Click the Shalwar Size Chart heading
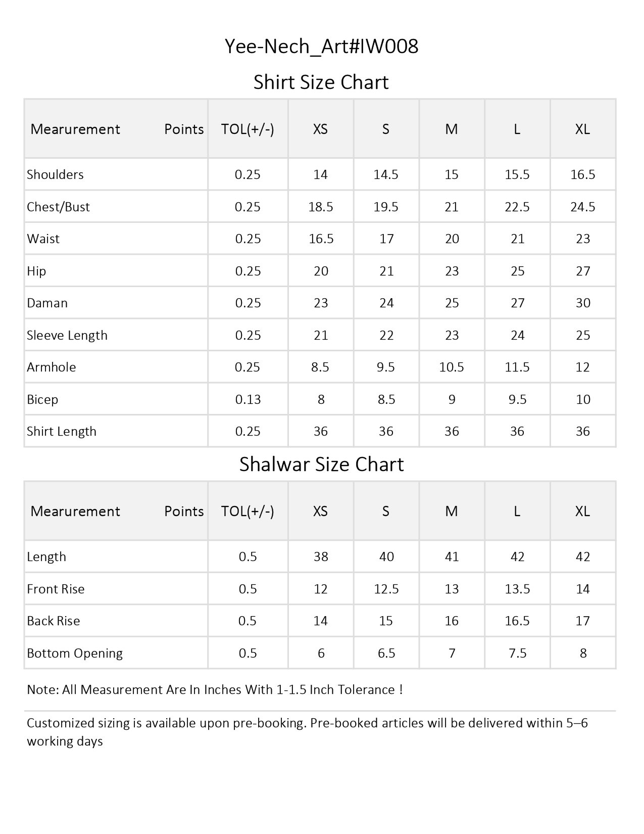Image resolution: width=644 pixels, height=834 pixels. click(x=321, y=464)
